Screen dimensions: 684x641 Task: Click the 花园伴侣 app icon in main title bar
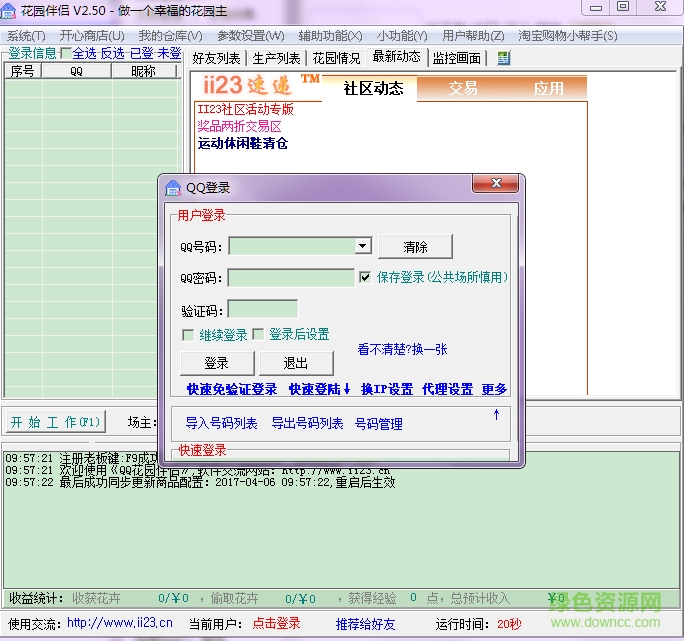tap(10, 9)
